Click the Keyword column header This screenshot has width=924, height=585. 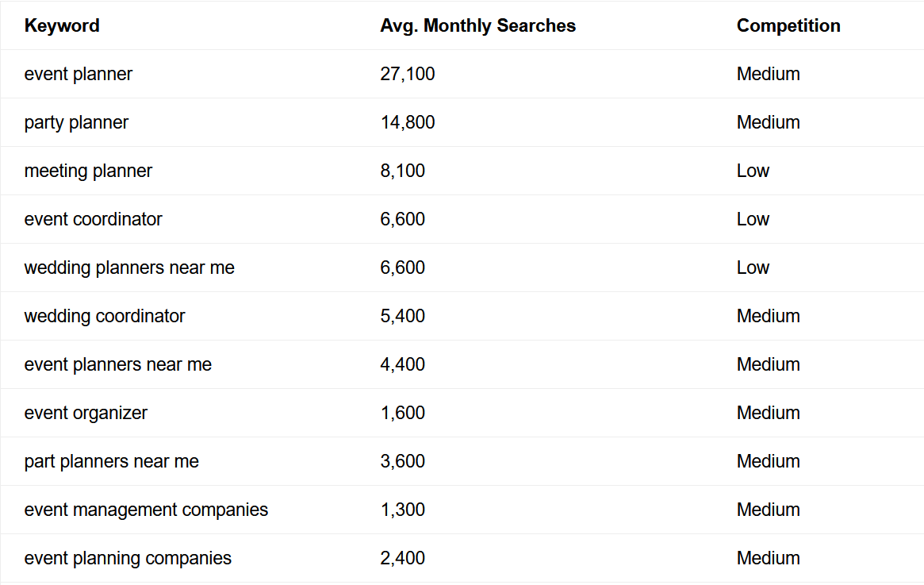(62, 25)
